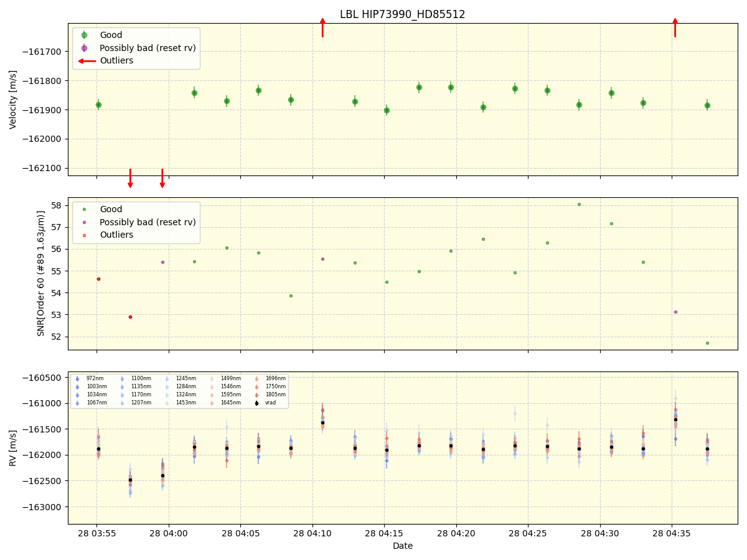Click the '55' SNR tick label
747x560 pixels.
coord(57,271)
